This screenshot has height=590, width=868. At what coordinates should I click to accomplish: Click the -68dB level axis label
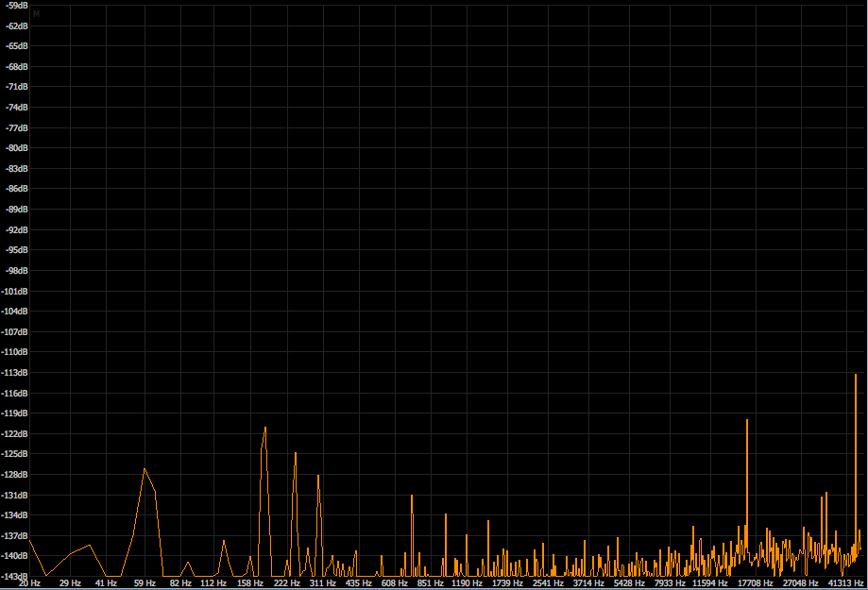17,66
